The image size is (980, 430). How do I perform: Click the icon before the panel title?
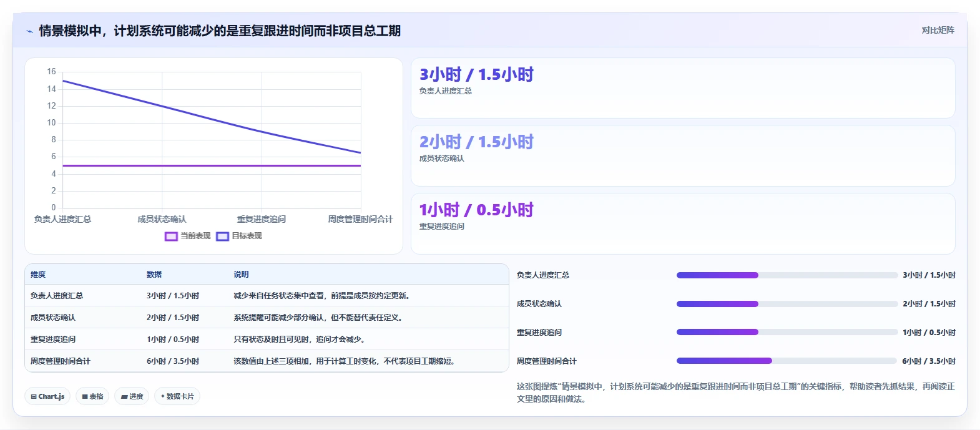29,31
